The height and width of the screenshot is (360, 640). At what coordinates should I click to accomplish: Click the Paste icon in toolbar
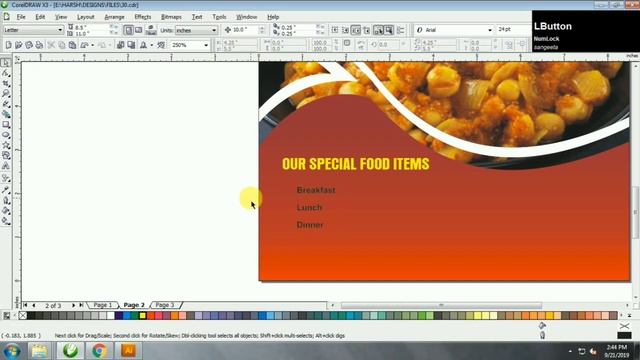[72, 45]
